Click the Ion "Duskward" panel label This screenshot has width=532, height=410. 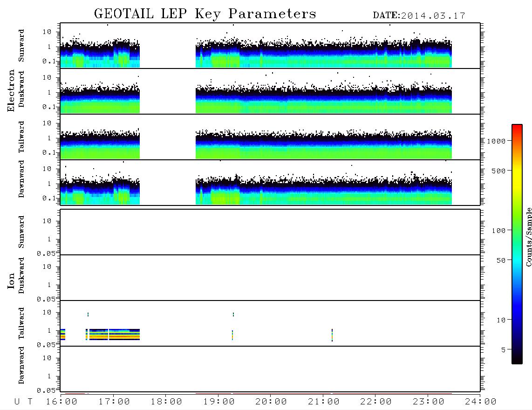[x=21, y=275]
